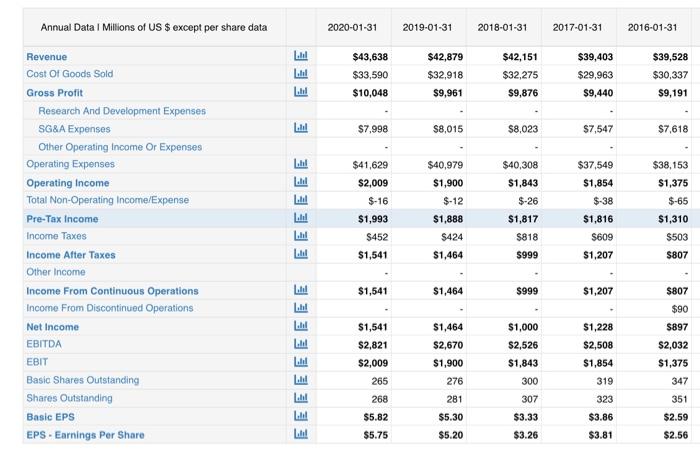Open the Revenue link
The image size is (700, 457).
(x=46, y=57)
